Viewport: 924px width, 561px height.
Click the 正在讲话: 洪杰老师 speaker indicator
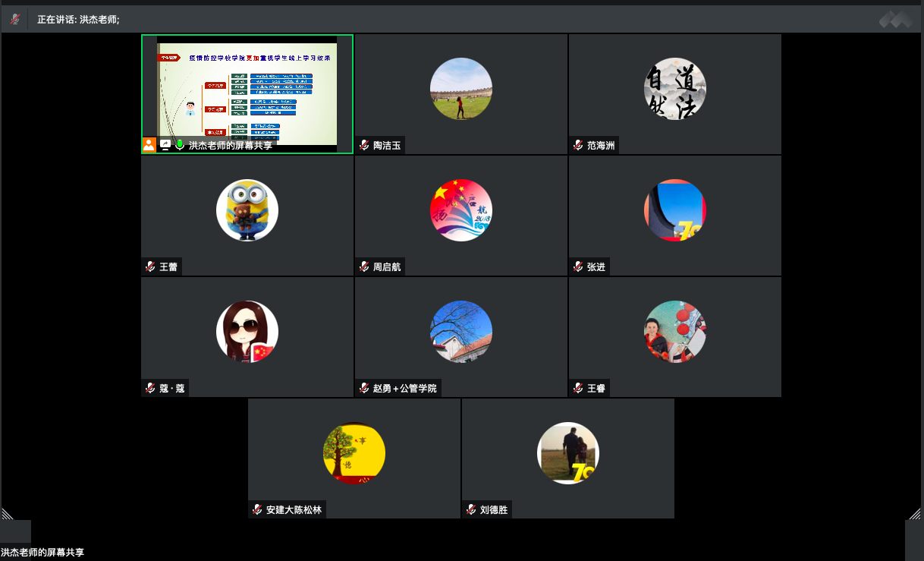click(x=78, y=20)
